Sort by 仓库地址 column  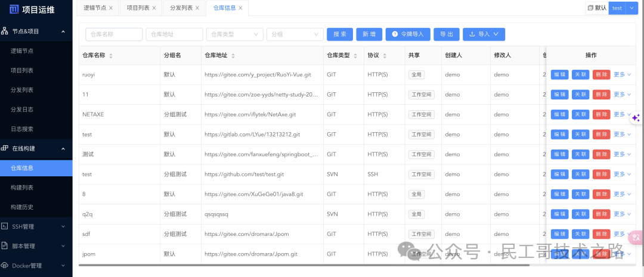(x=233, y=56)
